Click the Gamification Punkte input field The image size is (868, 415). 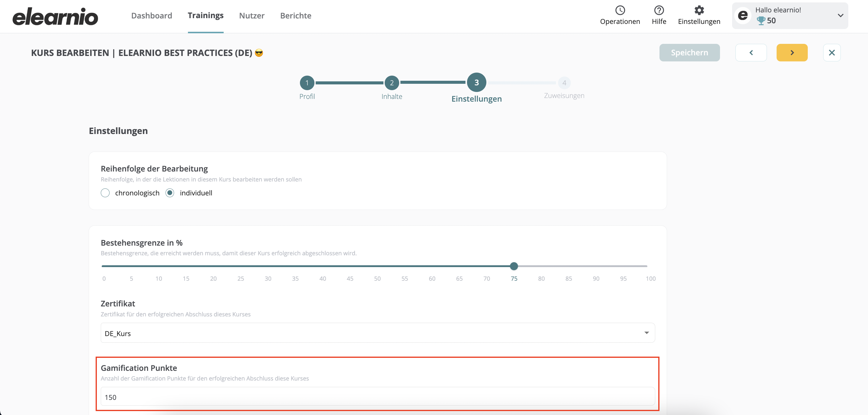coord(378,397)
